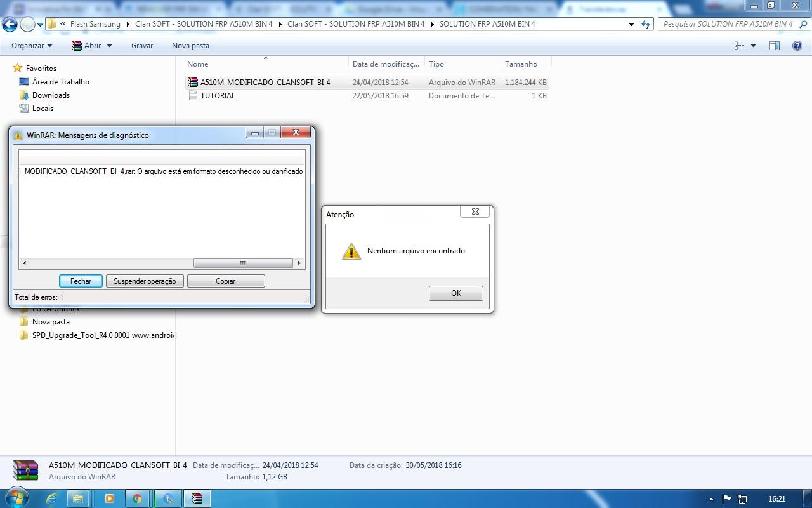Switch to WinRAR taskbar icon
This screenshot has height=508, width=812.
pos(197,499)
